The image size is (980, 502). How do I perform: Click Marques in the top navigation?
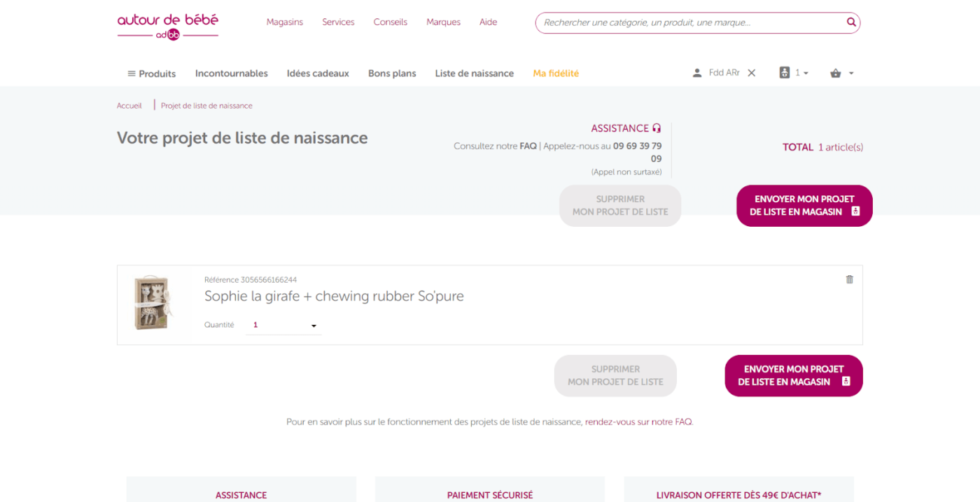tap(443, 22)
